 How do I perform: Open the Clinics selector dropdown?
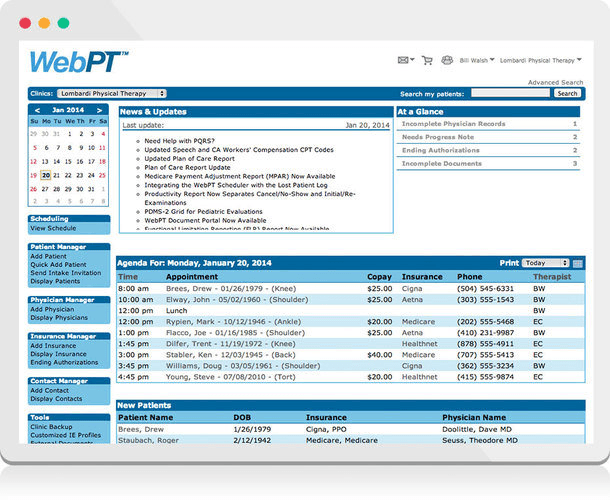(x=112, y=93)
